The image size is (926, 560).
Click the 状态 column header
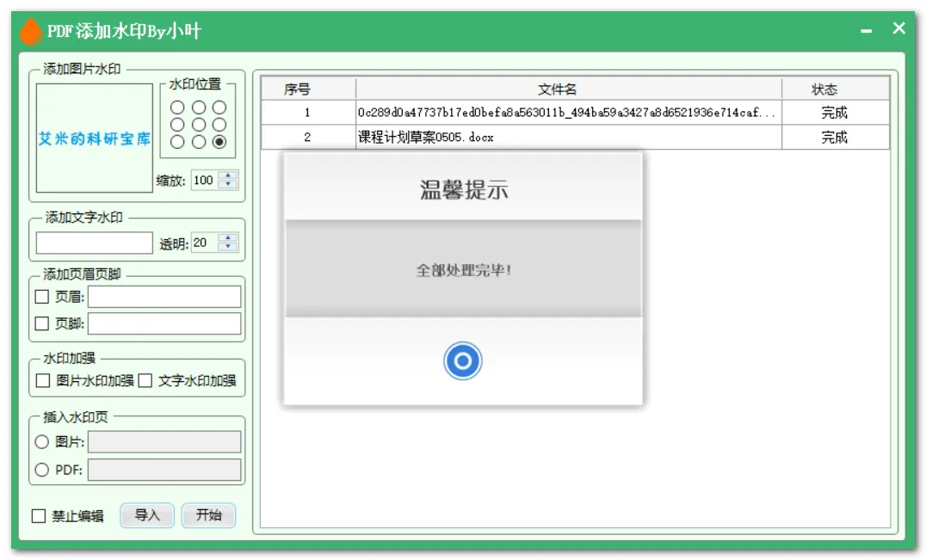coord(835,89)
